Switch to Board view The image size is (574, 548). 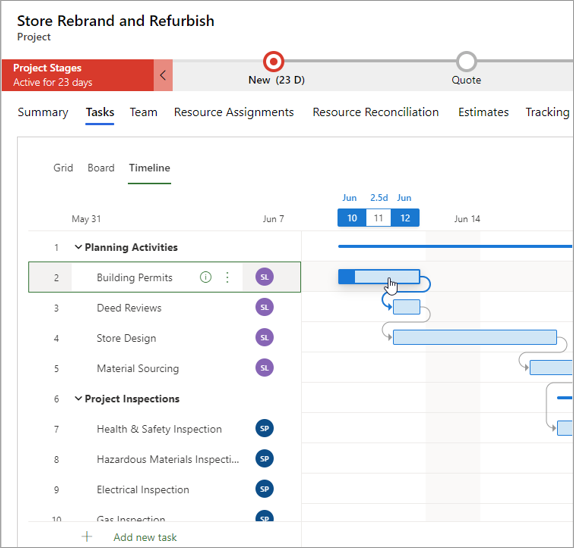coord(101,168)
